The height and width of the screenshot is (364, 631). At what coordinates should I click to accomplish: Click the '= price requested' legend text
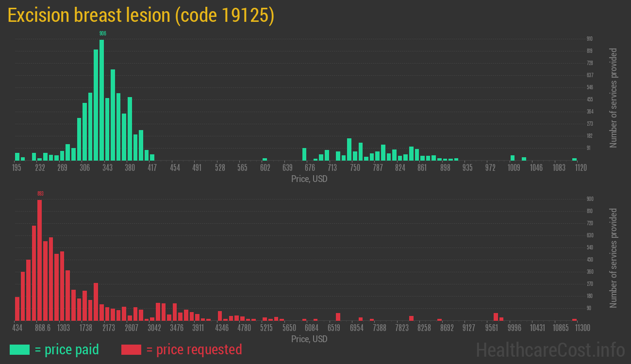point(194,349)
